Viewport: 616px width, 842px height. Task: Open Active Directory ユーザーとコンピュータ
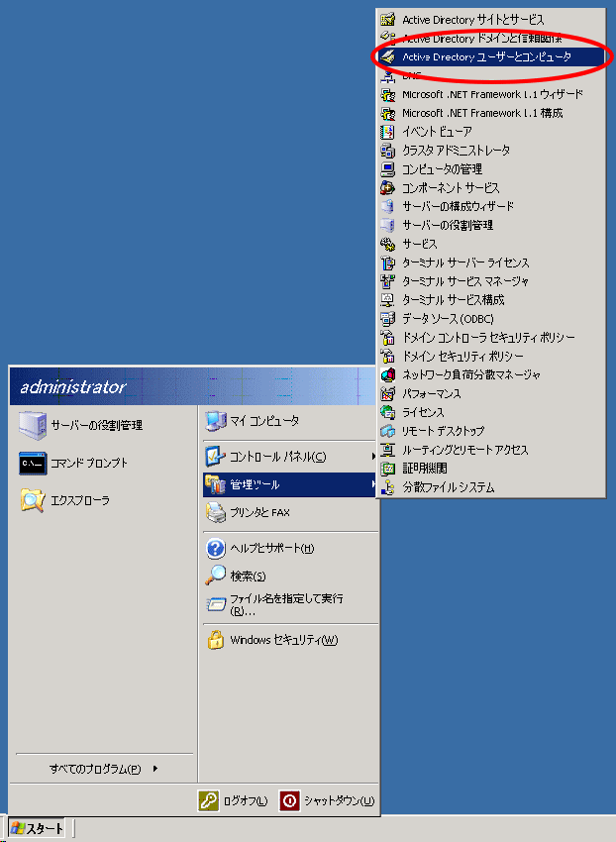coord(491,56)
